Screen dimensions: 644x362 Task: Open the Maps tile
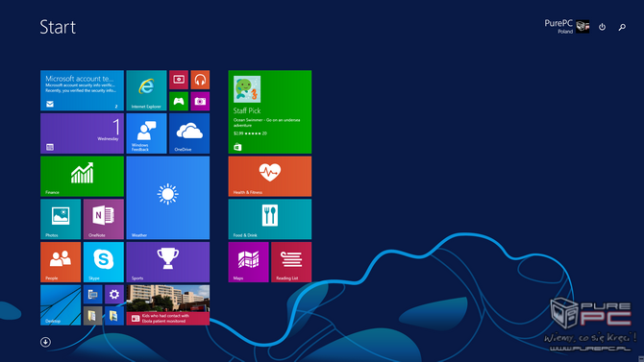(249, 262)
